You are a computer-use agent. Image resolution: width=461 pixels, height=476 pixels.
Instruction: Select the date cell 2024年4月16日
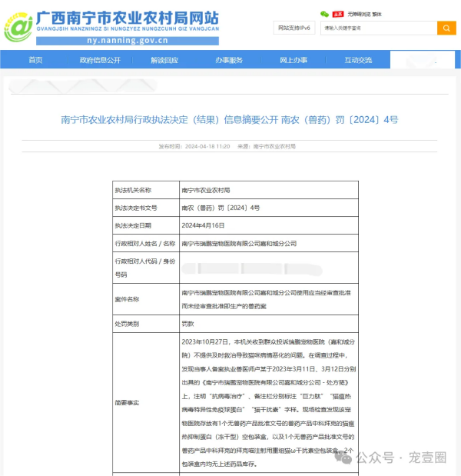[x=269, y=225]
